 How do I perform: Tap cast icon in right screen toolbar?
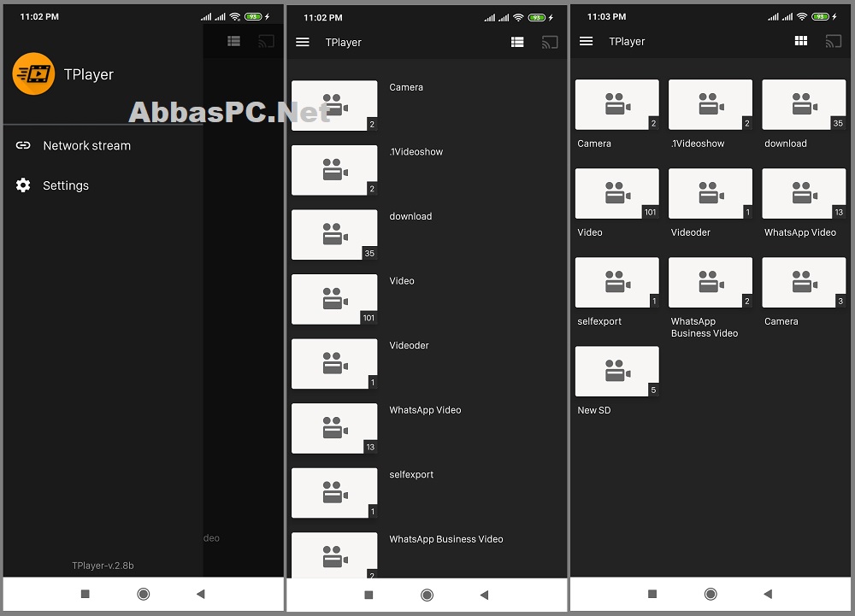(833, 41)
